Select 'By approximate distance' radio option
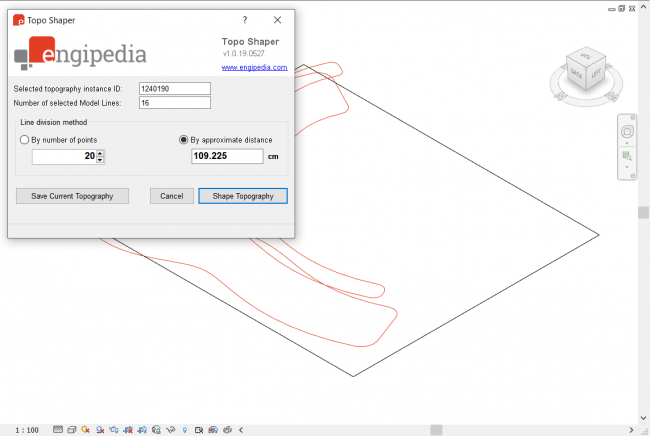Viewport: 650px width, 436px height. pos(183,140)
